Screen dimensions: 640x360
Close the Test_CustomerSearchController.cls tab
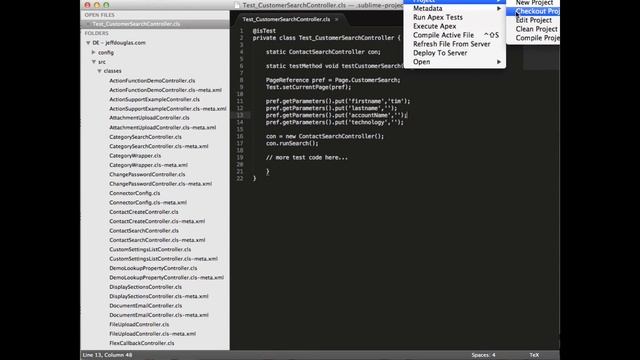(337, 19)
